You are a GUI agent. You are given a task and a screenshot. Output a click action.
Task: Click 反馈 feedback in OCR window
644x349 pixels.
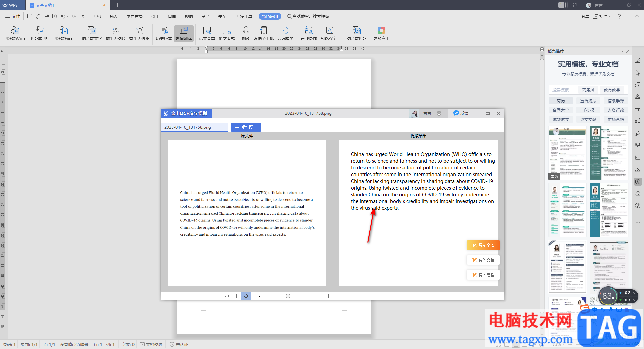[x=461, y=113]
